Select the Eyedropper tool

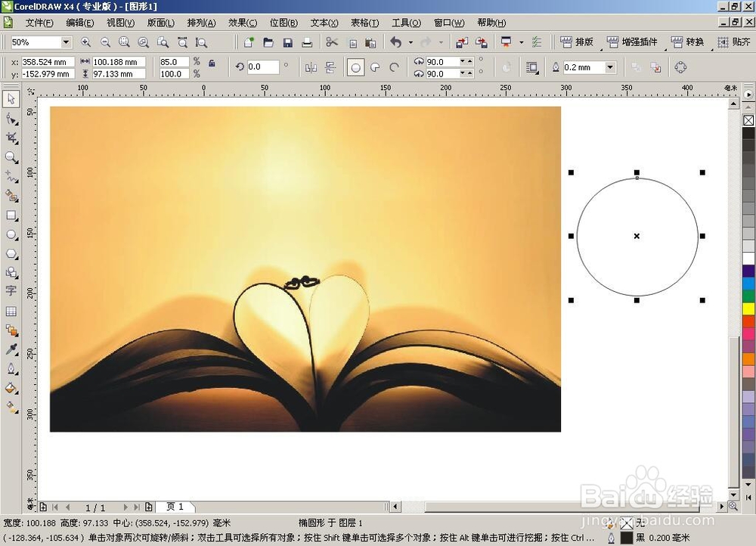click(11, 349)
